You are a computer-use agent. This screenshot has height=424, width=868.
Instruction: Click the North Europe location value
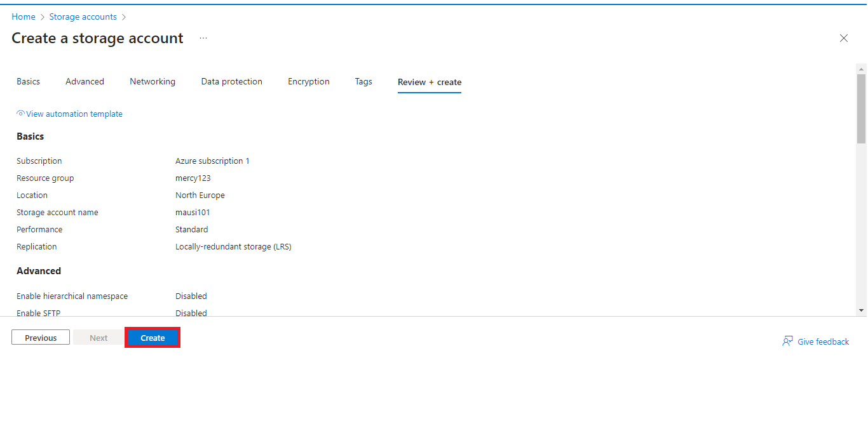pyautogui.click(x=200, y=195)
